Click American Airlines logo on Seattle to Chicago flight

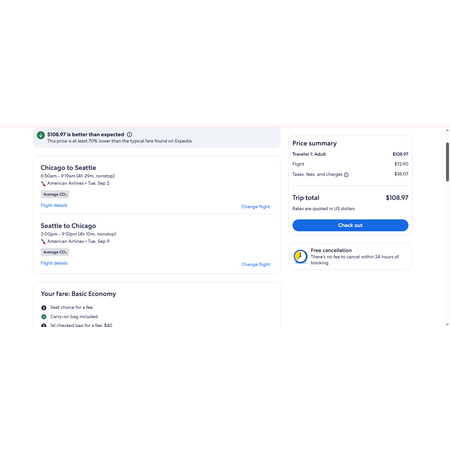pyautogui.click(x=43, y=241)
